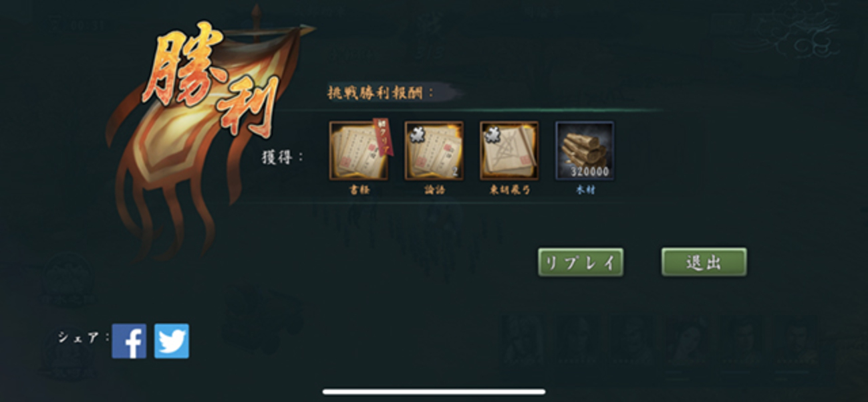Image resolution: width=868 pixels, height=402 pixels.
Task: Tap the 320000 quantity on lumber
Action: click(x=589, y=171)
